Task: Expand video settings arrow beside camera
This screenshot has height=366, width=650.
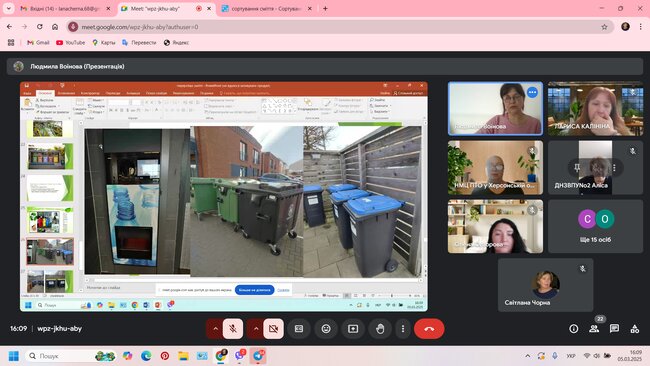Action: click(256, 329)
